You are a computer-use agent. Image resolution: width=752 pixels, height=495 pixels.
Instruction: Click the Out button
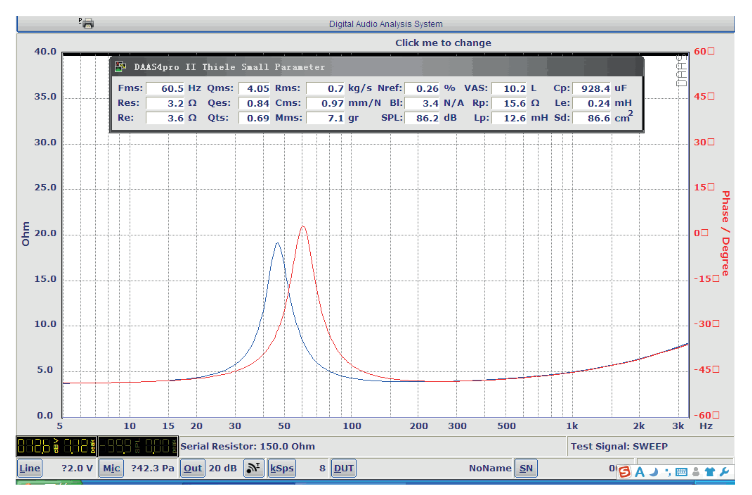click(x=192, y=468)
